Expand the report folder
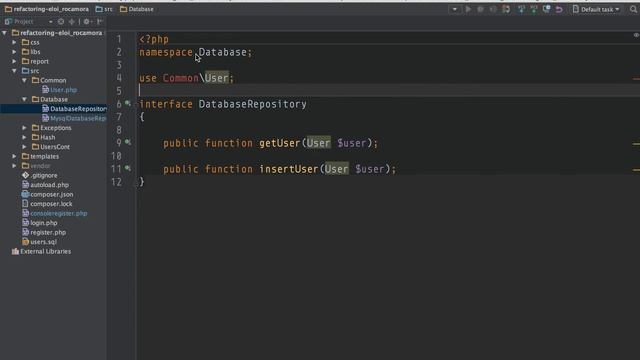The image size is (640, 360). coord(14,61)
